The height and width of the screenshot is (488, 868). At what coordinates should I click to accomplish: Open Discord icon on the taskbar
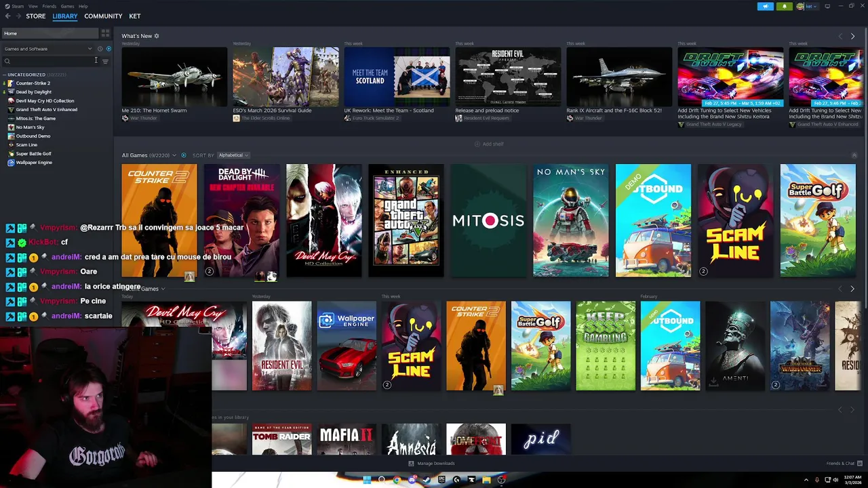click(x=412, y=480)
